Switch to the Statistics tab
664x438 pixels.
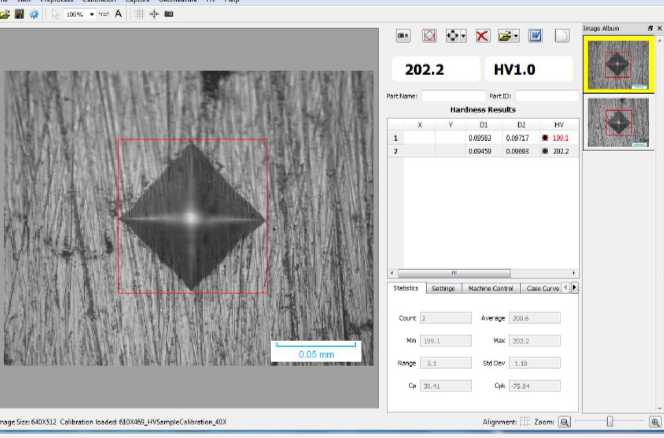click(406, 288)
